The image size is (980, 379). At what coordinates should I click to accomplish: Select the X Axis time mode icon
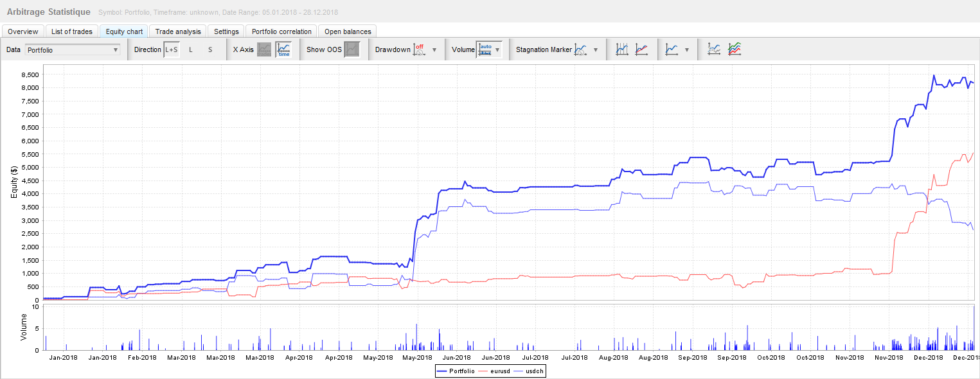(283, 49)
